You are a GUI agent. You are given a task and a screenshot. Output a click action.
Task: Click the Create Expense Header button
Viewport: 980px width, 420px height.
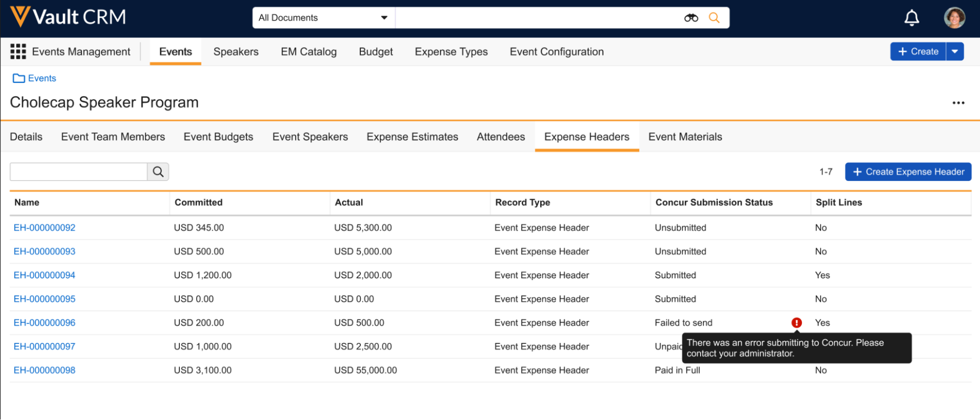[x=908, y=172]
